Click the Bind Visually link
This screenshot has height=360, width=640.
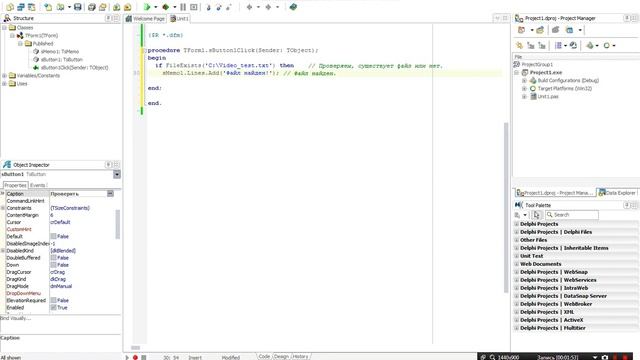pos(15,318)
